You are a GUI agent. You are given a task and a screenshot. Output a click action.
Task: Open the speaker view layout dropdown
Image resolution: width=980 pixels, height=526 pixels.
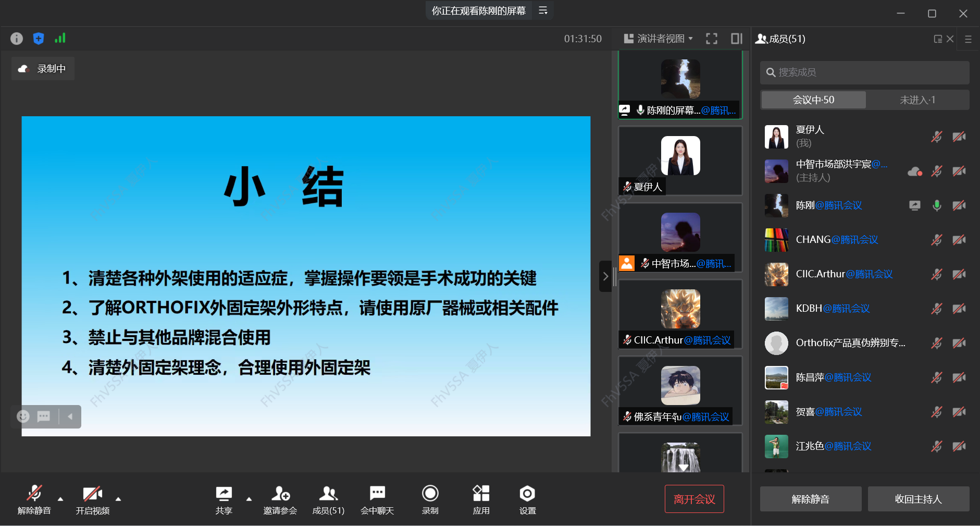click(660, 39)
